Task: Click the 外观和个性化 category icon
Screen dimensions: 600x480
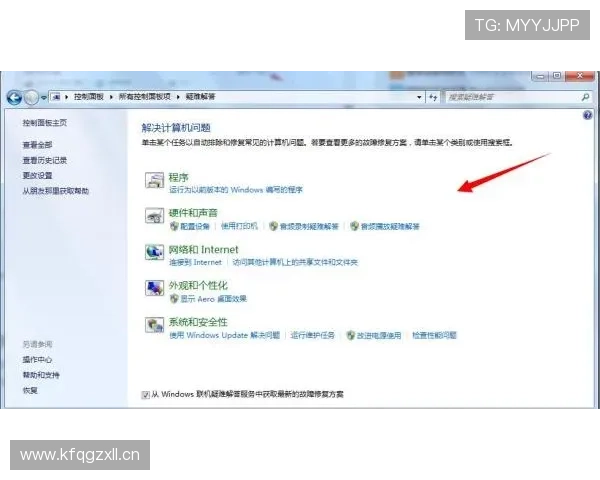Action: coord(155,288)
